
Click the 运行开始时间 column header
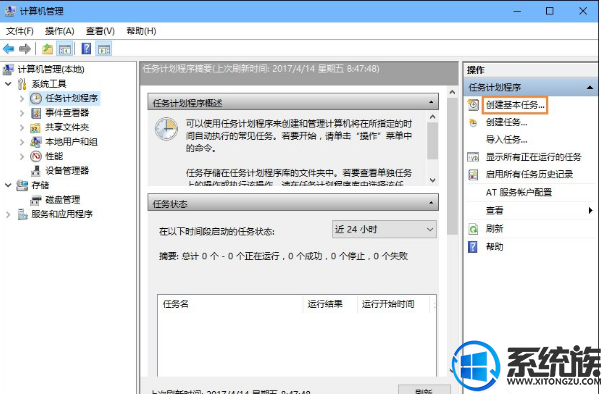click(x=394, y=304)
